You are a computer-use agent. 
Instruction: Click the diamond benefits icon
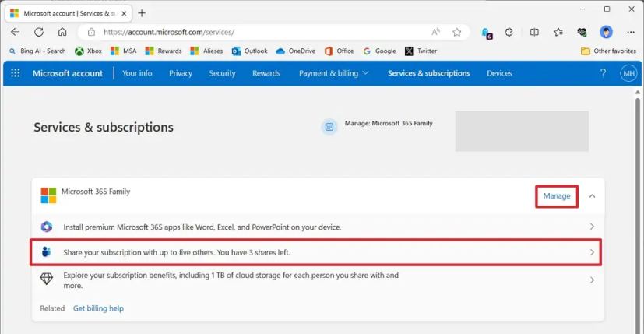pos(47,280)
